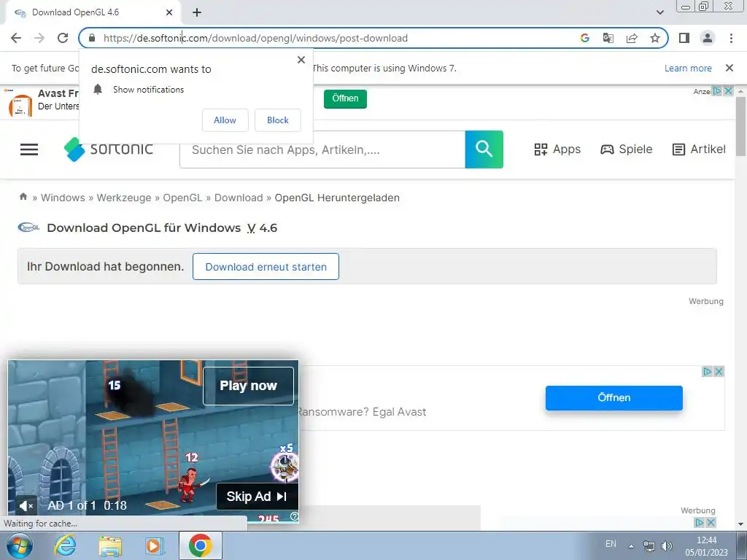
Task: Unmute the video ad speaker
Action: pos(26,506)
